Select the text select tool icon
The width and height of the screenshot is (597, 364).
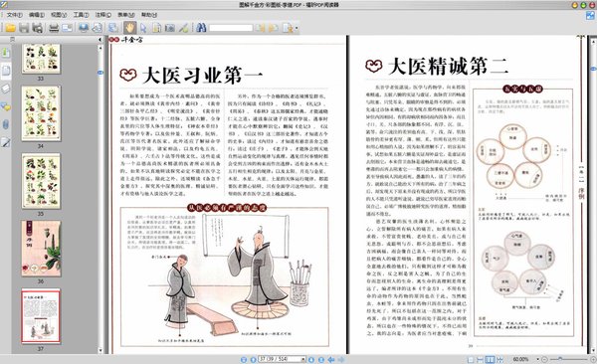tap(156, 28)
